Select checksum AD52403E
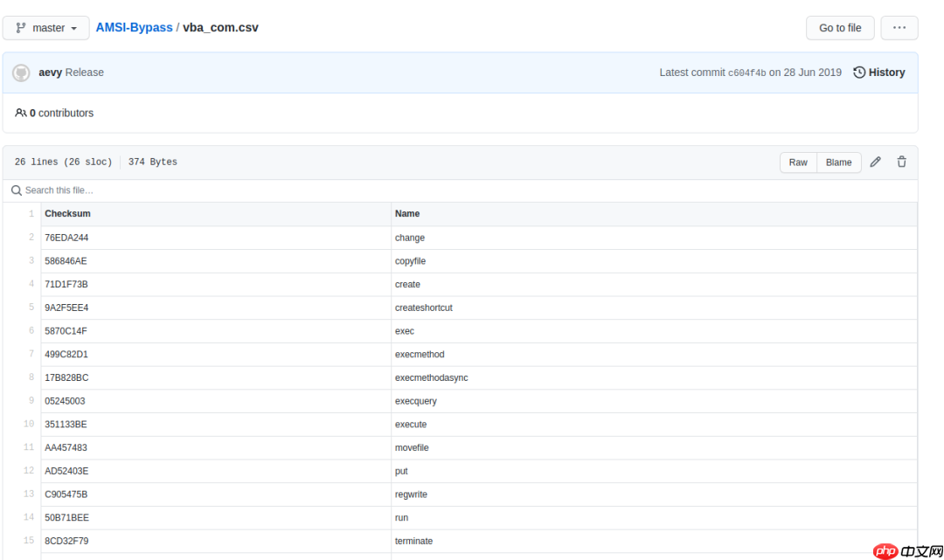Screen dimensions: 944x560 (x=66, y=471)
